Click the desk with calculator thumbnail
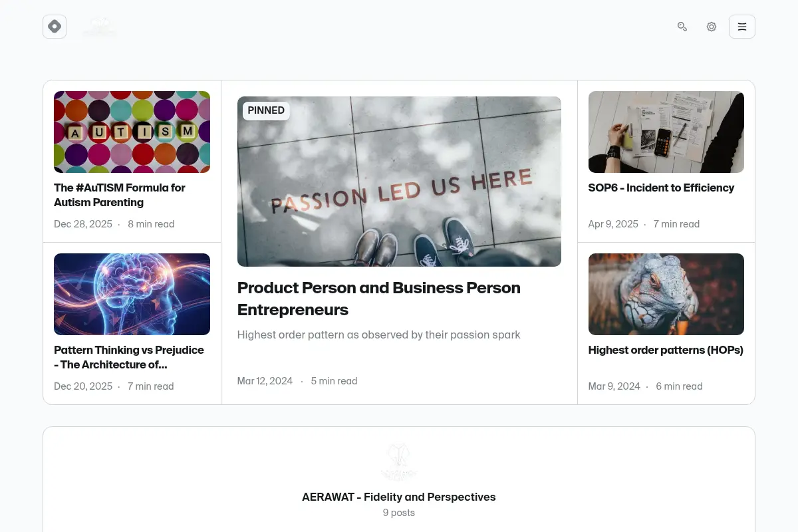The height and width of the screenshot is (532, 798). pos(666,132)
